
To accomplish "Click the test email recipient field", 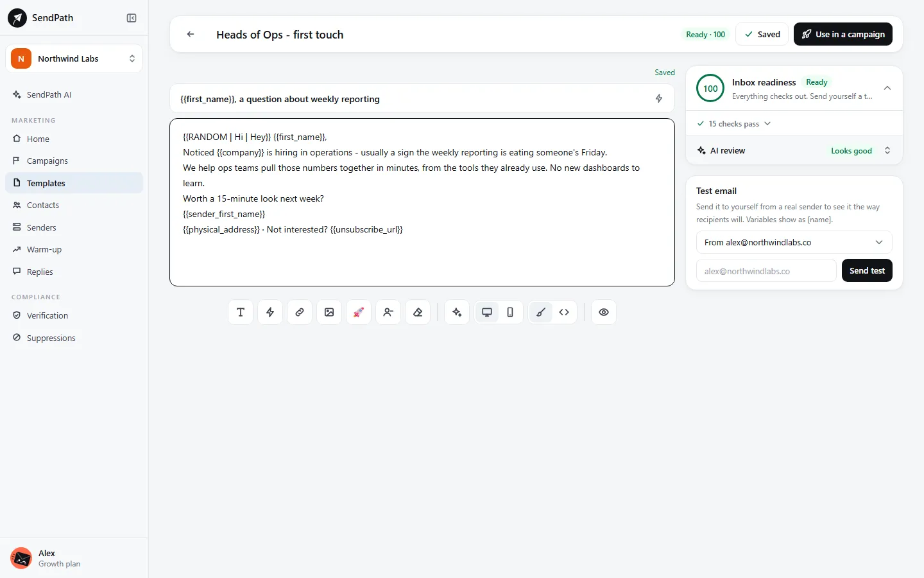I will [x=766, y=270].
